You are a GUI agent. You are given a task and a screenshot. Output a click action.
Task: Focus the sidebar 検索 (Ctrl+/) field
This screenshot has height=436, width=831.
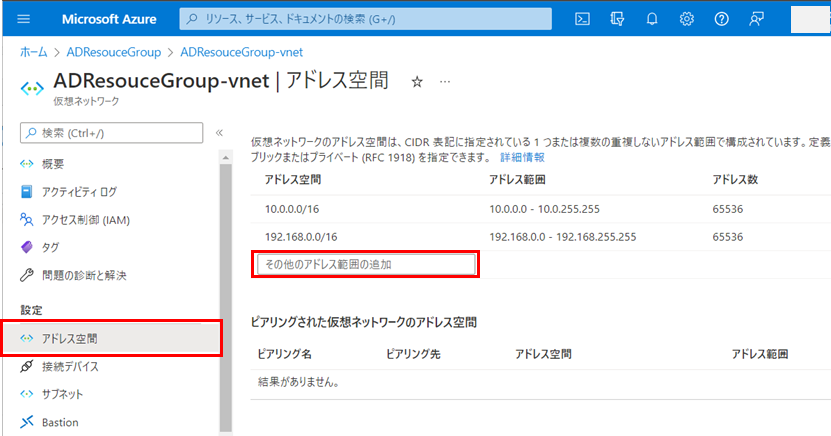[111, 133]
